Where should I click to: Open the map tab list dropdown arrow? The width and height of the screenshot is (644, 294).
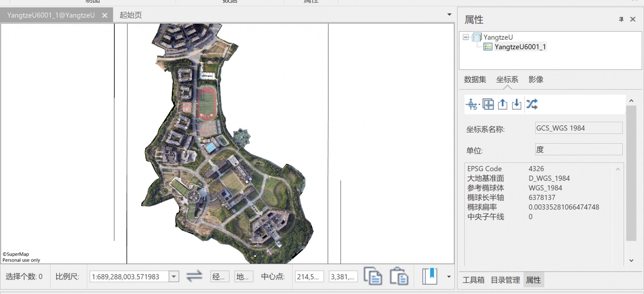[449, 15]
